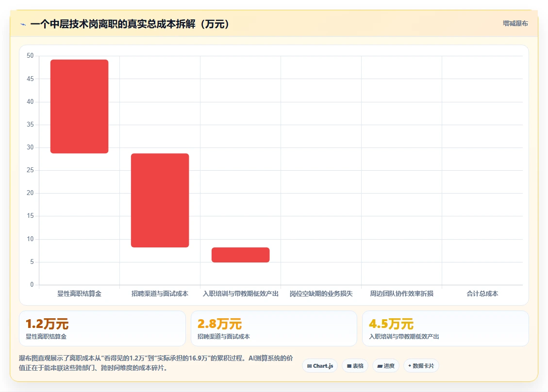Click the y-axis value 25

coord(30,170)
